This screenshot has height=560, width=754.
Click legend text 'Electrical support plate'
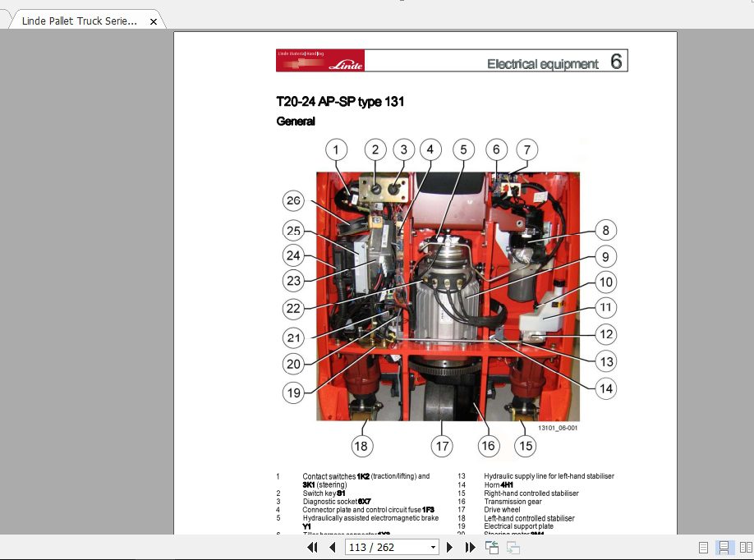point(518,526)
